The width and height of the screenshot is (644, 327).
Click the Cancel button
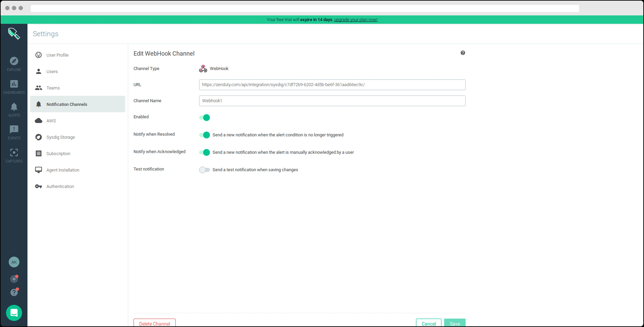[429, 323]
